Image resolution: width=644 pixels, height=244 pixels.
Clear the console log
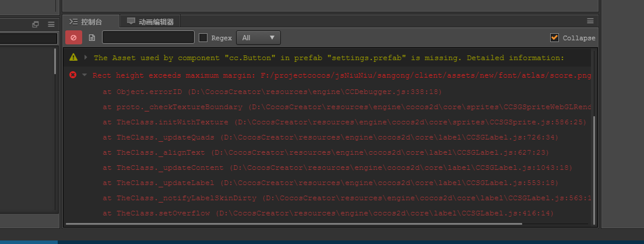73,38
